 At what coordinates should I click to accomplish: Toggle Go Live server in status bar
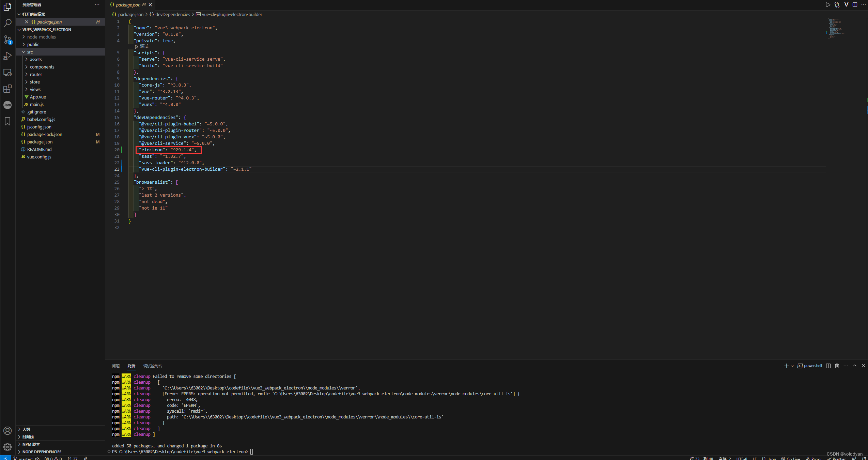click(791, 458)
